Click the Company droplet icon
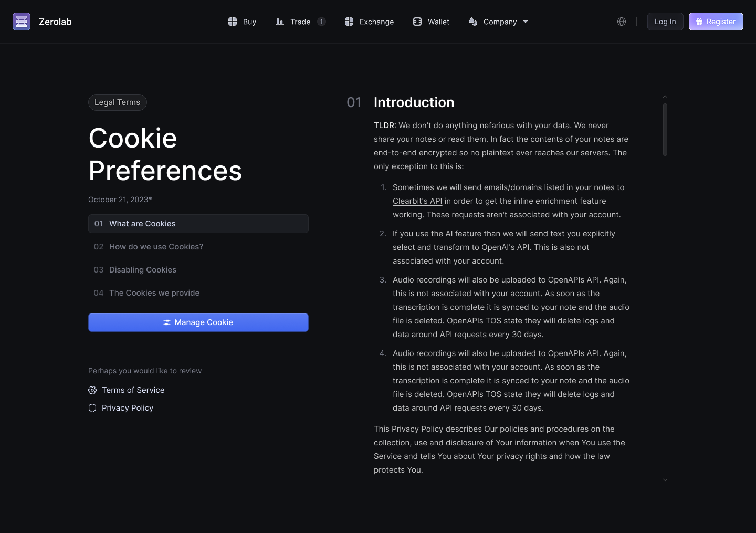Viewport: 756px width, 533px height. tap(473, 22)
